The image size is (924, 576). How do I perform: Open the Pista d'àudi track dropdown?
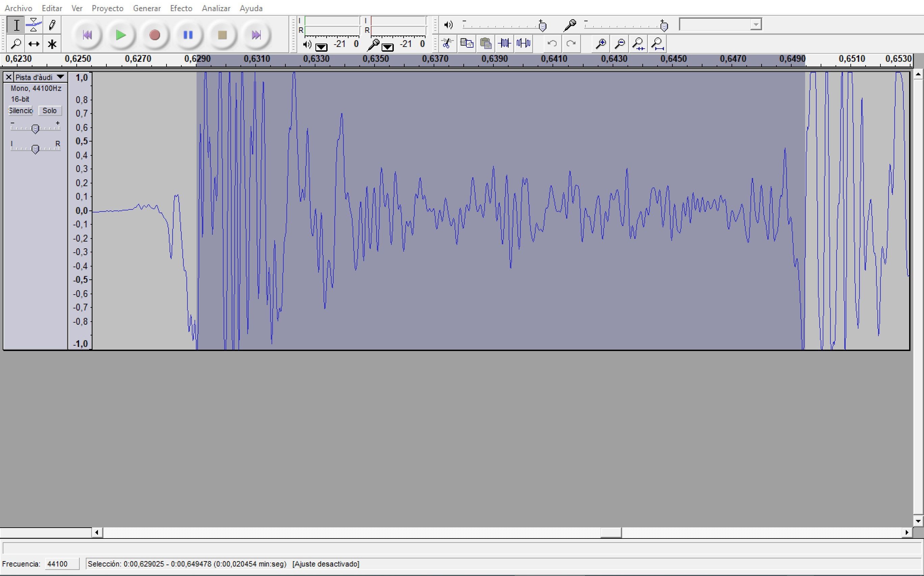tap(60, 77)
